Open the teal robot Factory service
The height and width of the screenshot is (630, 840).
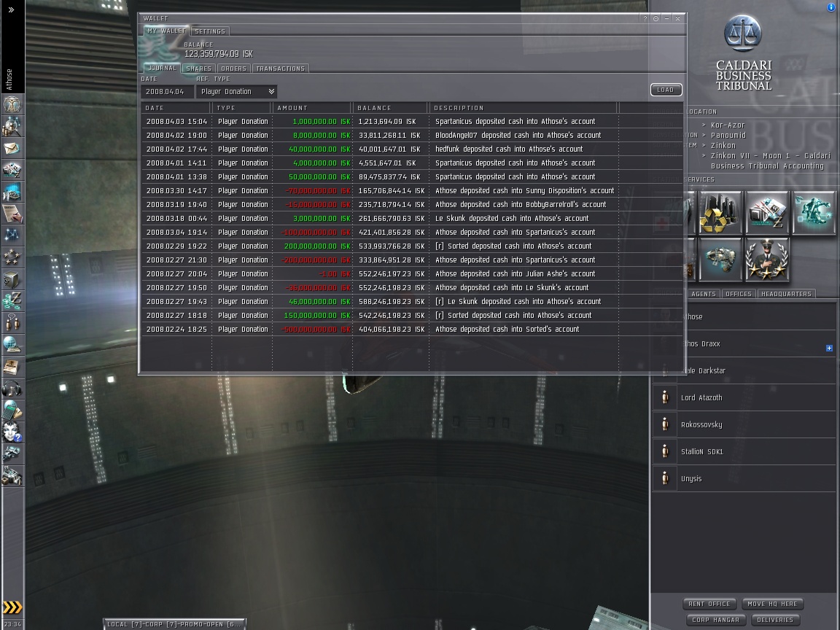[814, 213]
